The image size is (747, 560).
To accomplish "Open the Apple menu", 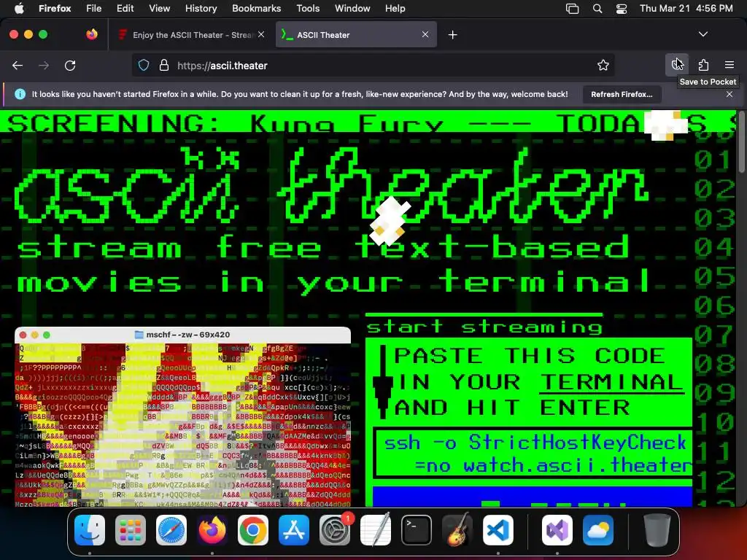I will 18,9.
